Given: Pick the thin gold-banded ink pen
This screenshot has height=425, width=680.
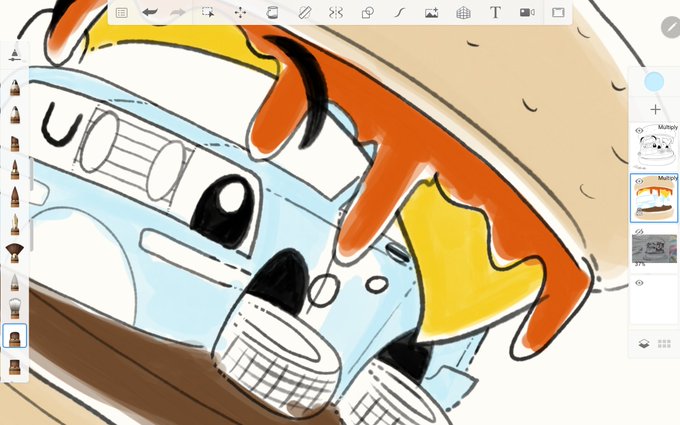Looking at the screenshot, I should click(15, 170).
